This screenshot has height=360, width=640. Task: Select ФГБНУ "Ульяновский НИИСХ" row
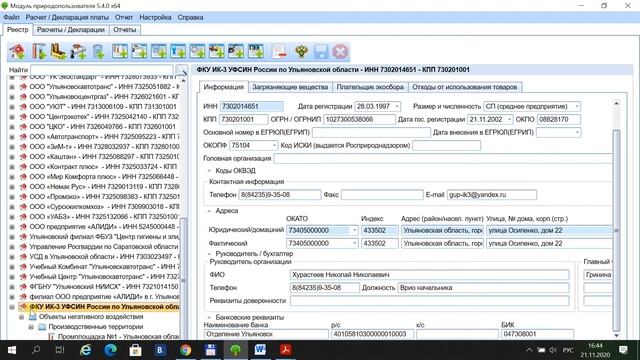click(x=104, y=287)
